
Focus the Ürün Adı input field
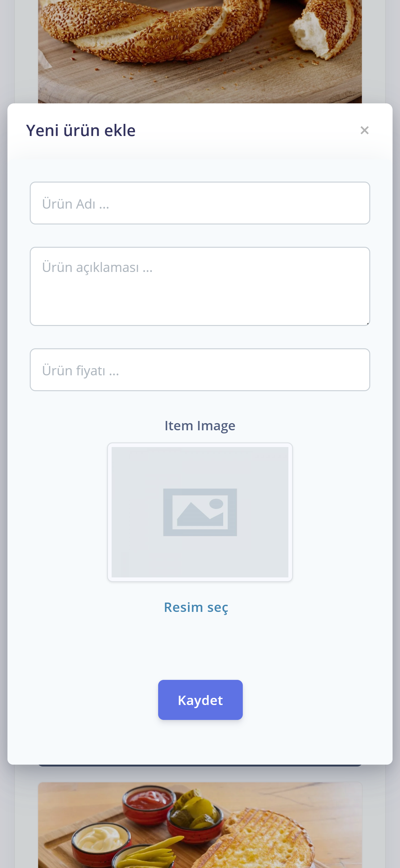click(200, 203)
